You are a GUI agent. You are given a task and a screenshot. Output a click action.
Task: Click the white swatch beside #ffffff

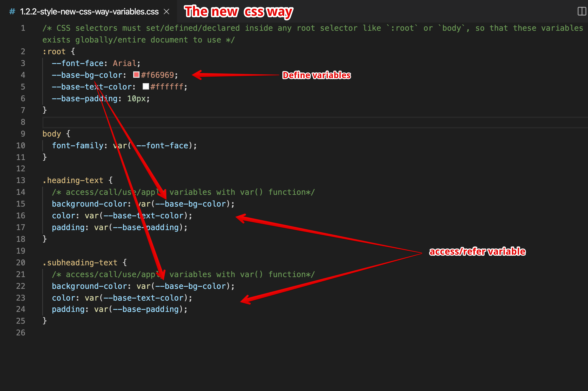point(146,87)
